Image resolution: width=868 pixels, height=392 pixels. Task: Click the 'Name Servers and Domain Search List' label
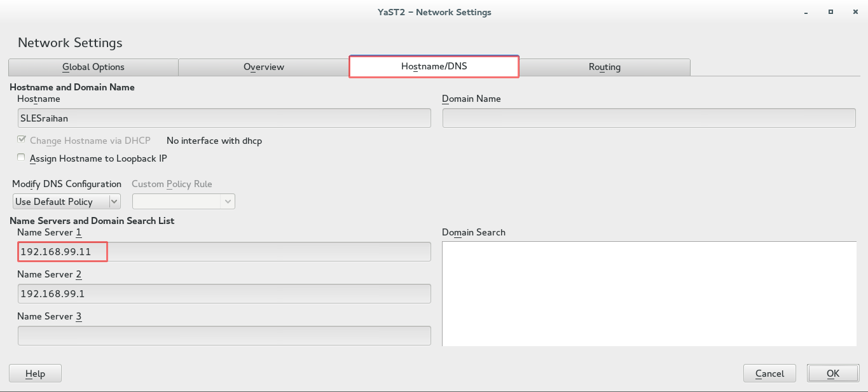pyautogui.click(x=92, y=221)
